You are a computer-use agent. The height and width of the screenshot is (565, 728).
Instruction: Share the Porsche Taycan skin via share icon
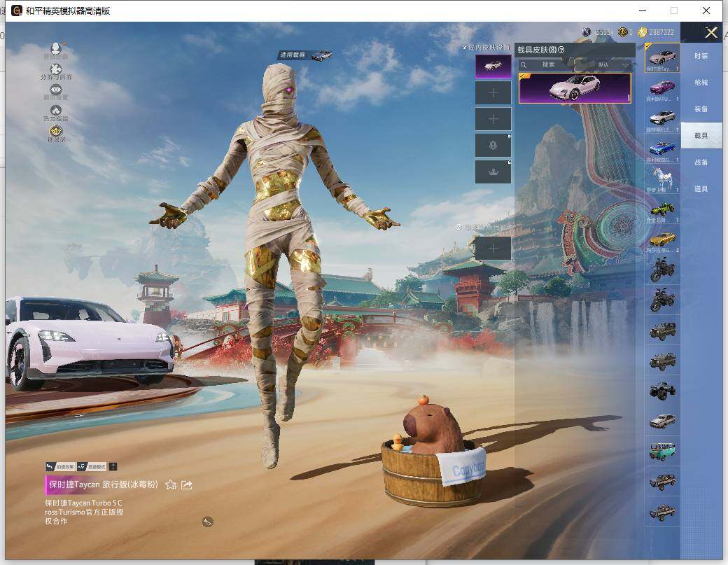tap(187, 484)
